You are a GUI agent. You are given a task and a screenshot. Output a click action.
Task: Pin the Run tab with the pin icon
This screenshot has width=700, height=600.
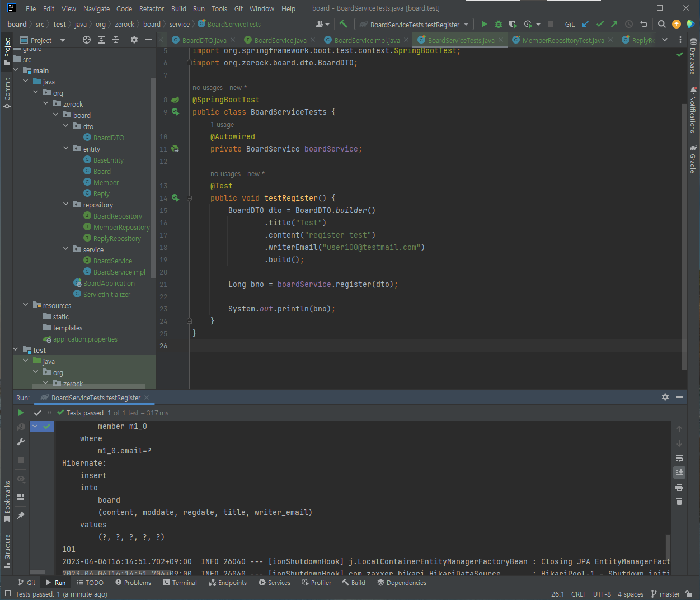pyautogui.click(x=21, y=515)
